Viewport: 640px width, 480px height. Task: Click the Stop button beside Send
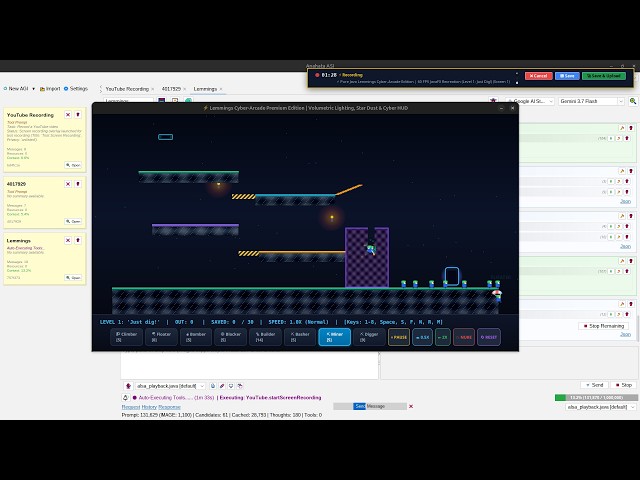pyautogui.click(x=624, y=385)
